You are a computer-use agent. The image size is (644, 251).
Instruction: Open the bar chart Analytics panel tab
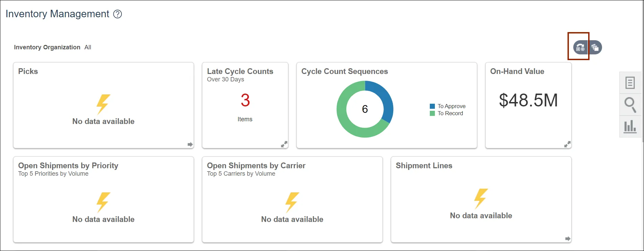coord(630,127)
